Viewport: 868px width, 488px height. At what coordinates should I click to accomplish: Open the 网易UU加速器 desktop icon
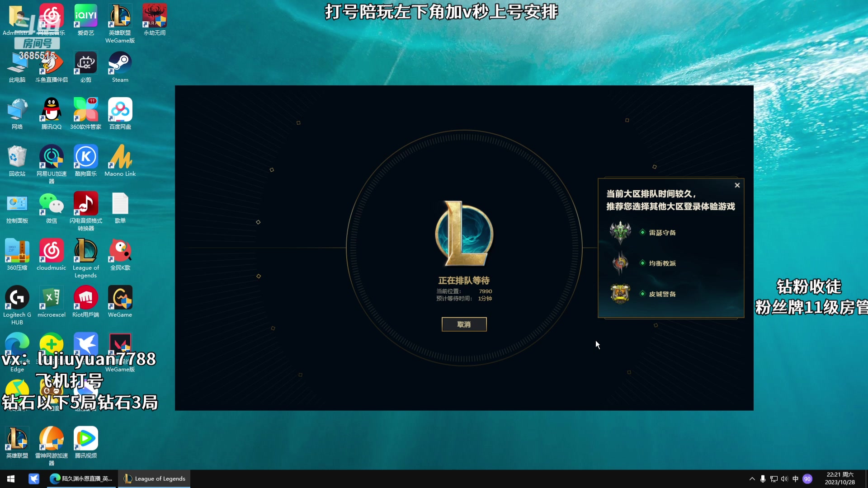pyautogui.click(x=52, y=165)
